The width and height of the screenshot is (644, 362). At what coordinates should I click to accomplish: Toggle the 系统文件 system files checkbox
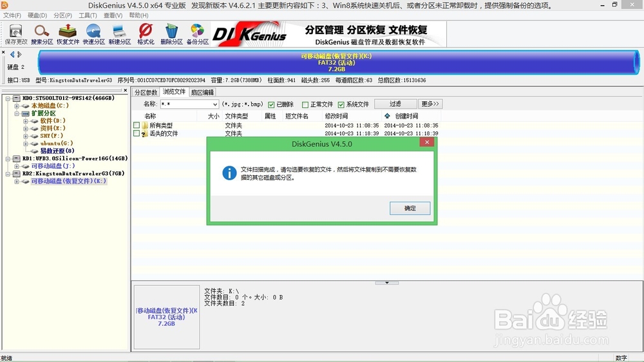341,105
